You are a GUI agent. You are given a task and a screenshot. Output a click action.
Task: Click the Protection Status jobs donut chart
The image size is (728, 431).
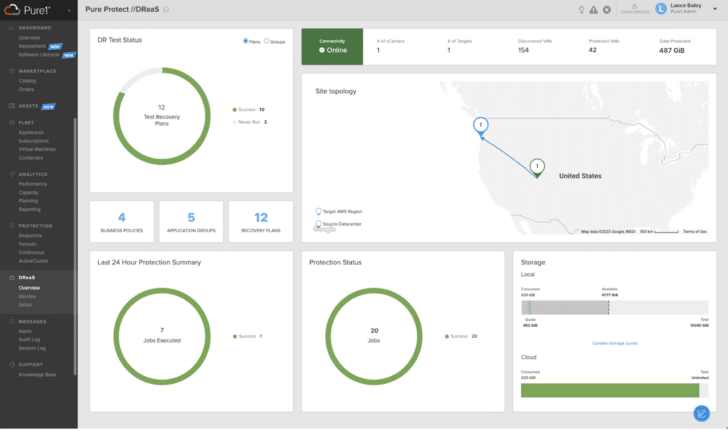coord(374,336)
